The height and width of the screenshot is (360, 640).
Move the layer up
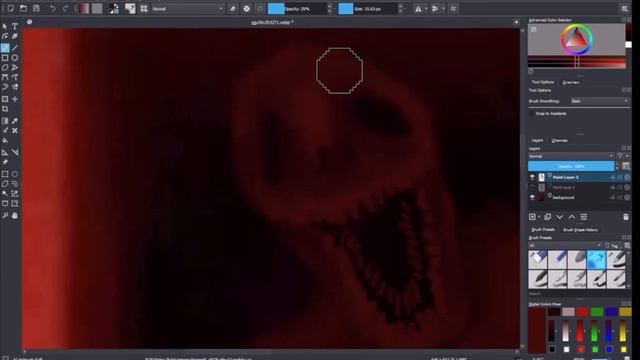tap(572, 217)
